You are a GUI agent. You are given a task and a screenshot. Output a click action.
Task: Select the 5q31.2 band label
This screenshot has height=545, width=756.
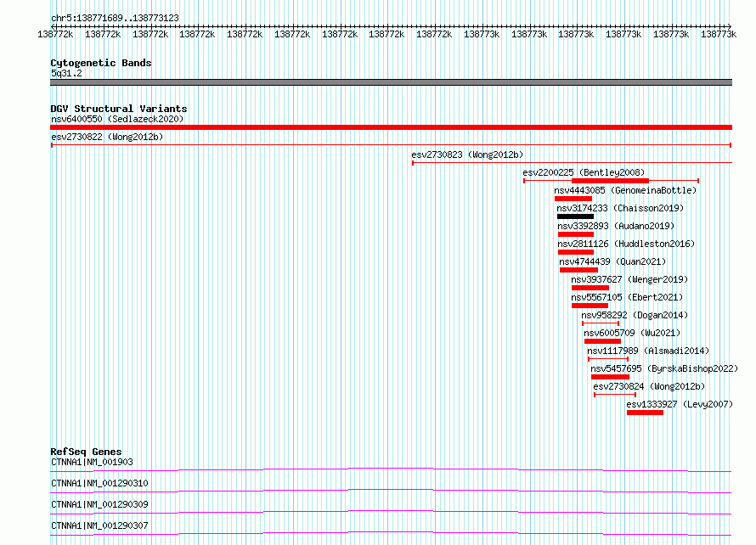click(66, 73)
